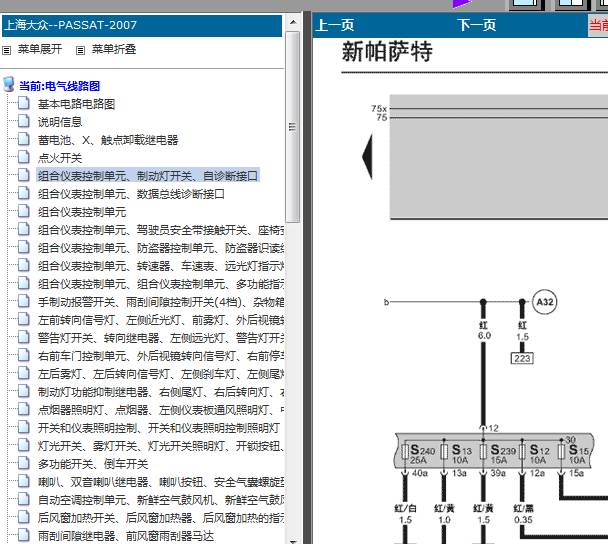Image resolution: width=608 pixels, height=544 pixels.
Task: Click the A32 connector circle in diagram
Action: [544, 302]
